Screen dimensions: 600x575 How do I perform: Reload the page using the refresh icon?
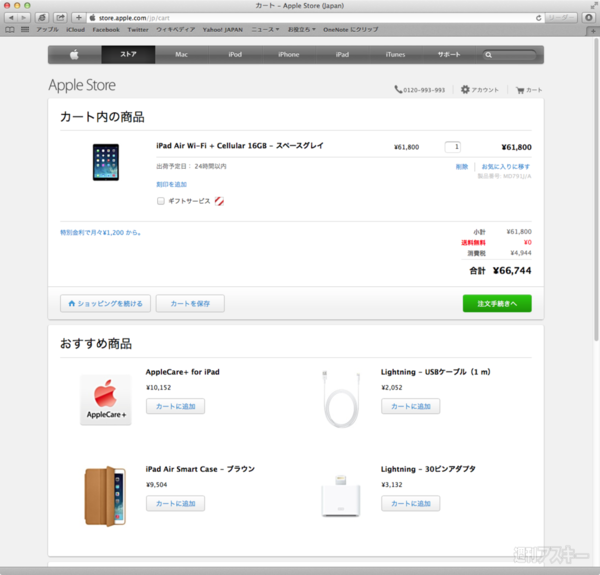(538, 18)
